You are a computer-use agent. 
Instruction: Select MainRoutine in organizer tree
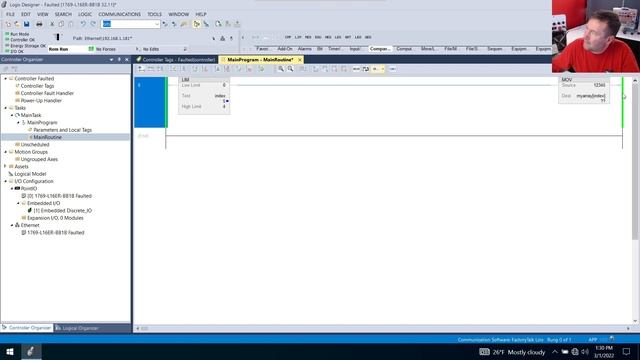[x=47, y=137]
